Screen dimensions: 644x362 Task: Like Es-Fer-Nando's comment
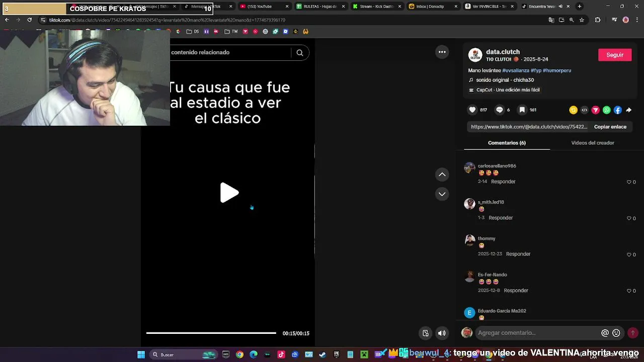[629, 291]
